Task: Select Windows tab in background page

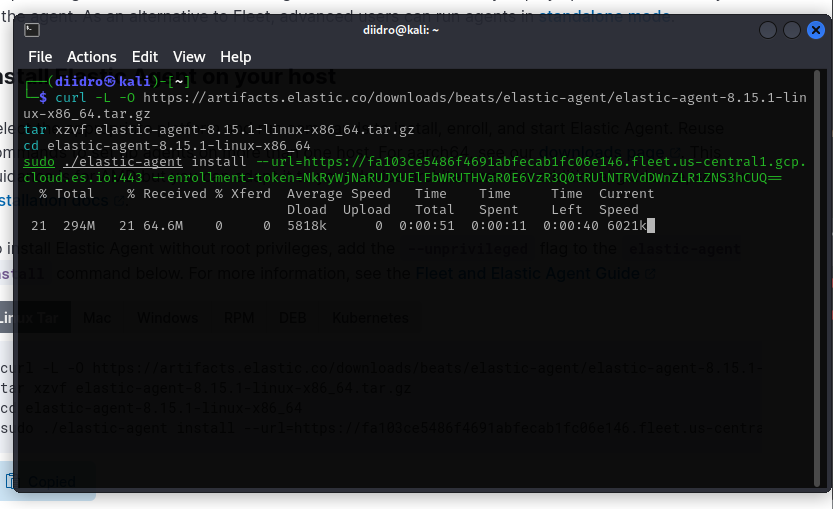Action: [167, 318]
